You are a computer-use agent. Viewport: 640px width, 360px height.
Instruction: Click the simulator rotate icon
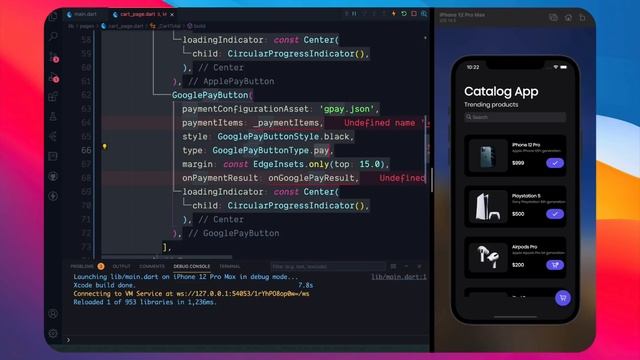582,18
